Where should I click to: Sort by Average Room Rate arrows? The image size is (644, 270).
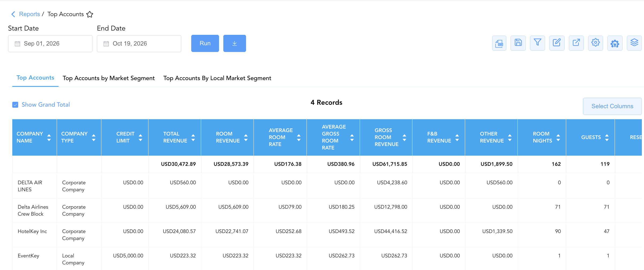299,137
